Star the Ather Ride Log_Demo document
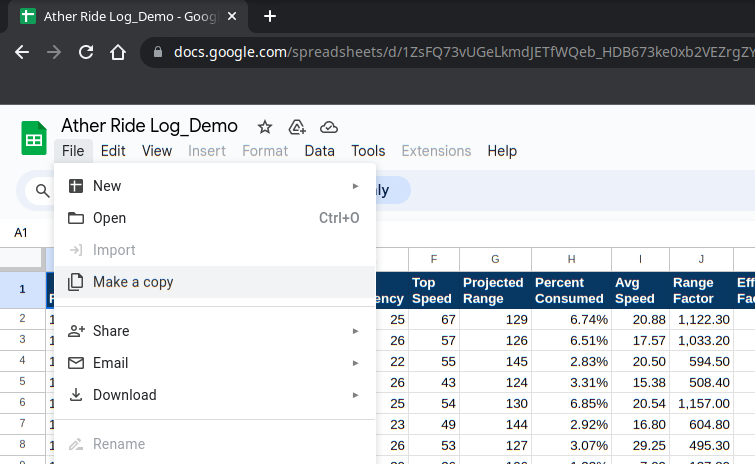The height and width of the screenshot is (464, 755). (x=265, y=127)
